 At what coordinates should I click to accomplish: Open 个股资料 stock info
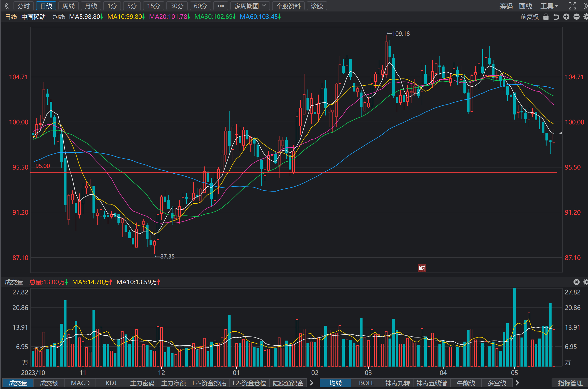pyautogui.click(x=288, y=6)
